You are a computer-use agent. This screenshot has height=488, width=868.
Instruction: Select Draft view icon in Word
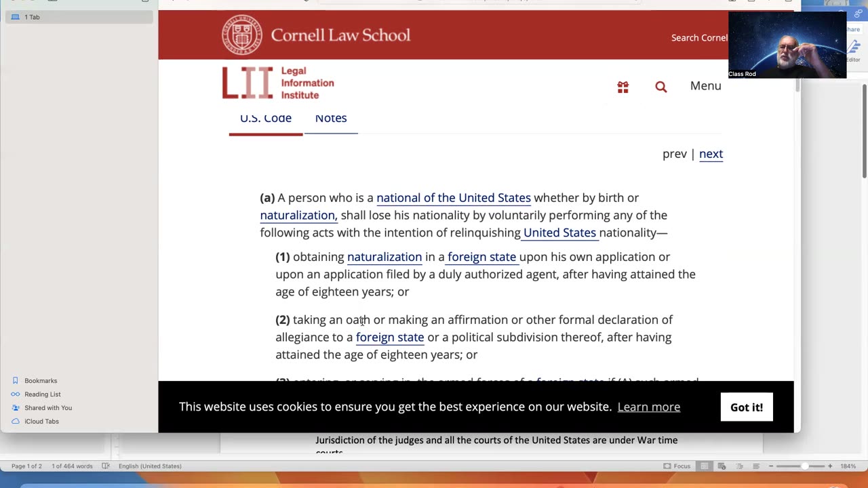[x=756, y=466]
